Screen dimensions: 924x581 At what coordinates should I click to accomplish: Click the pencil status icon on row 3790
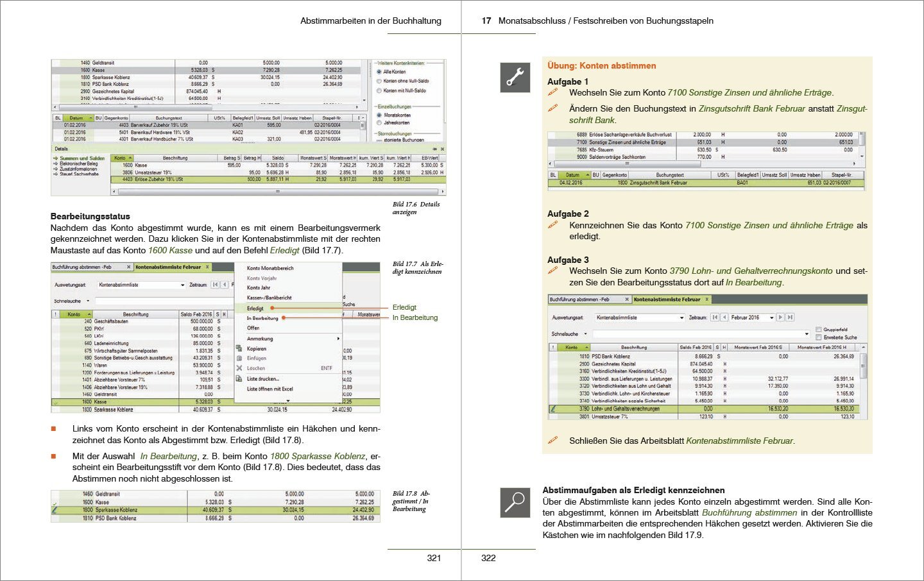552,408
